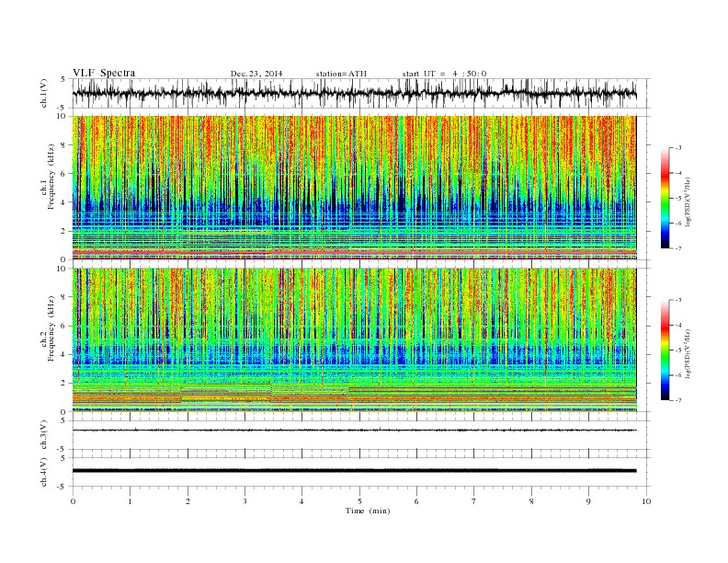Click the "-4" tick on ch.2 color bar
The height and width of the screenshot is (563, 728).
678,325
